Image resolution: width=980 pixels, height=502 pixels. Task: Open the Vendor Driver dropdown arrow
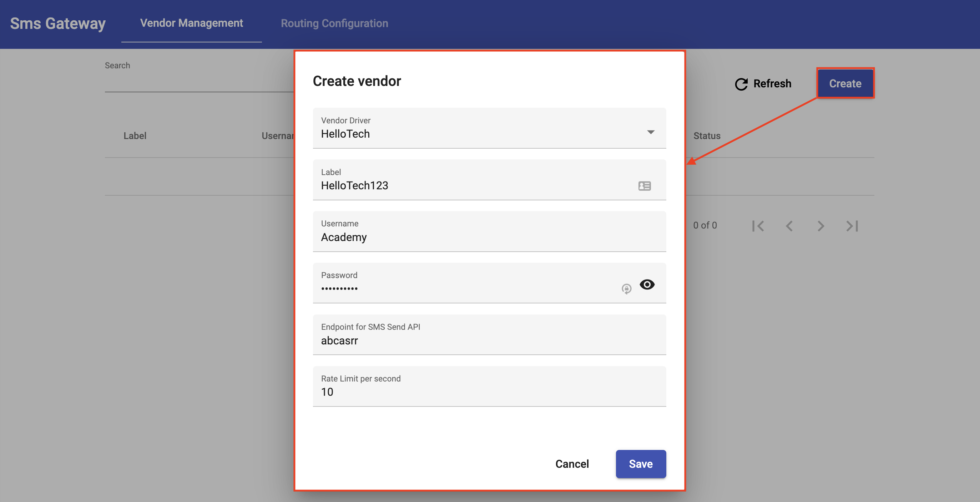tap(651, 132)
